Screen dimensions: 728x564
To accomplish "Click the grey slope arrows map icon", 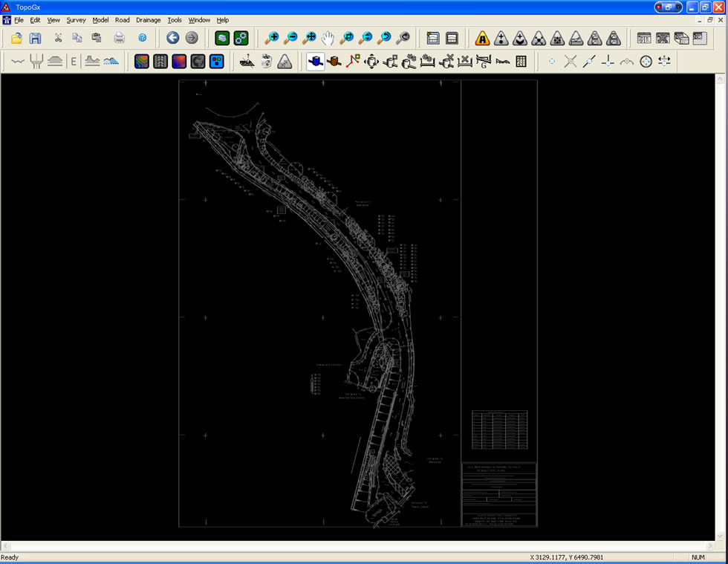I will (x=160, y=62).
